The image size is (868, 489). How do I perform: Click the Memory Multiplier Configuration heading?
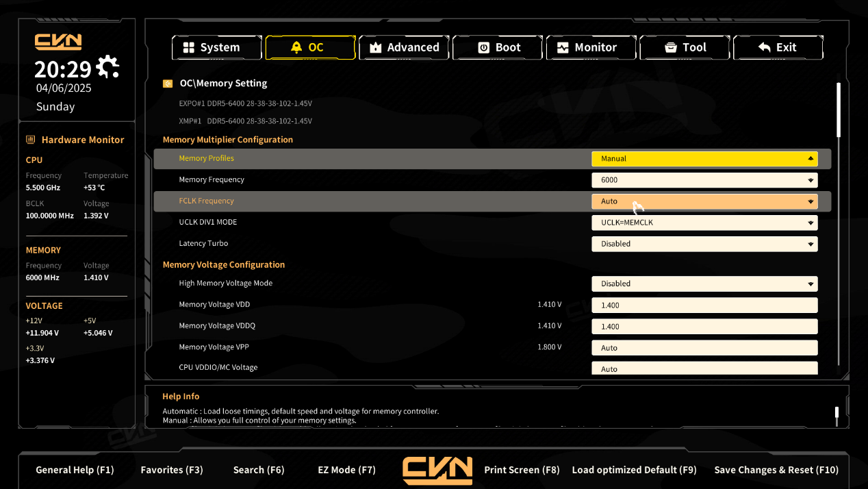click(228, 140)
